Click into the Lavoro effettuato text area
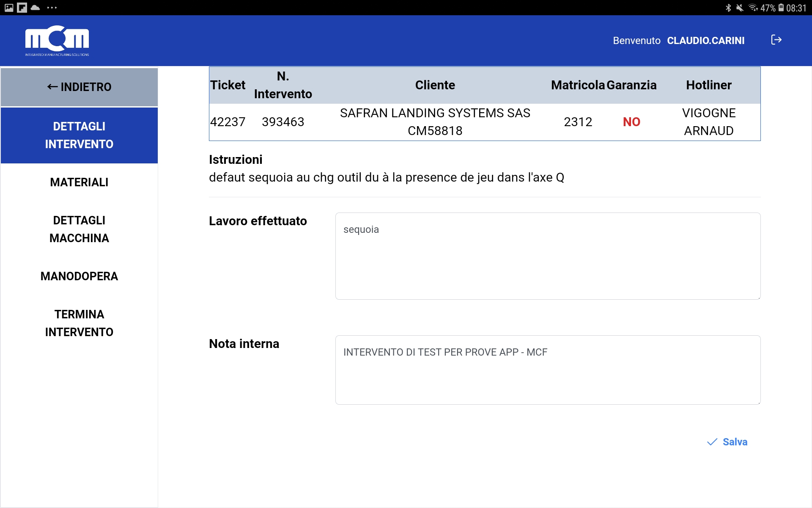Image resolution: width=812 pixels, height=508 pixels. (548, 256)
